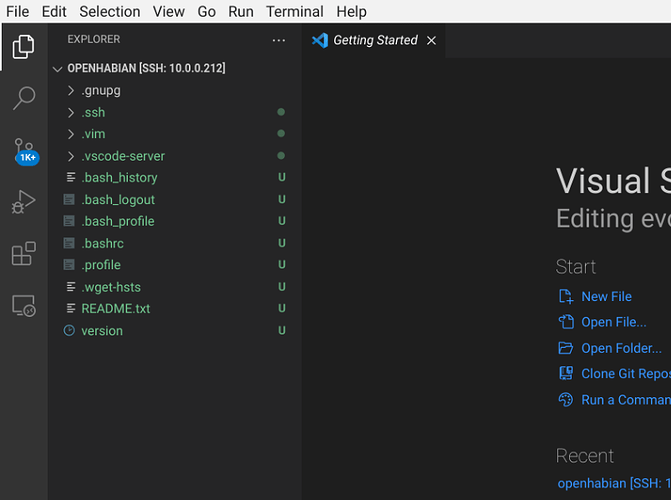The image size is (671, 500).
Task: Click the New File icon
Action: point(566,296)
